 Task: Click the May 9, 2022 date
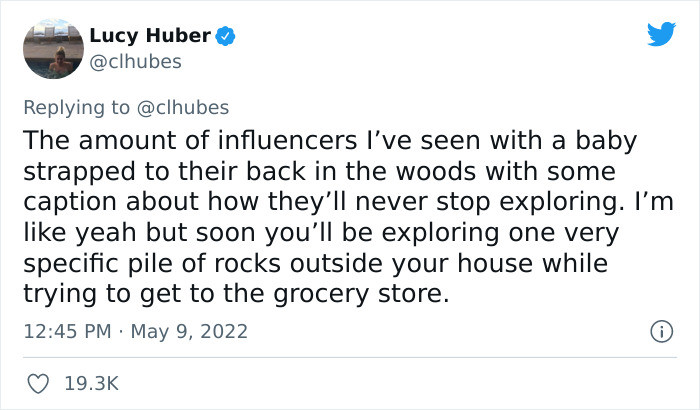189,332
